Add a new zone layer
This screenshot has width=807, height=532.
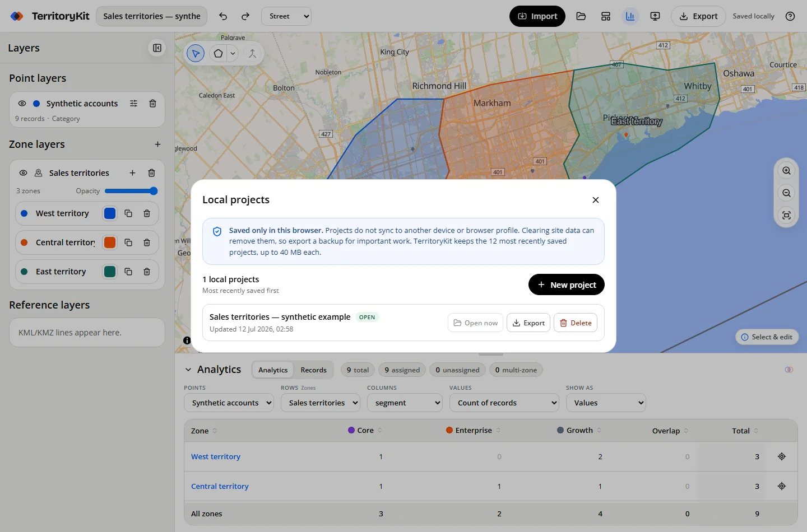(157, 144)
